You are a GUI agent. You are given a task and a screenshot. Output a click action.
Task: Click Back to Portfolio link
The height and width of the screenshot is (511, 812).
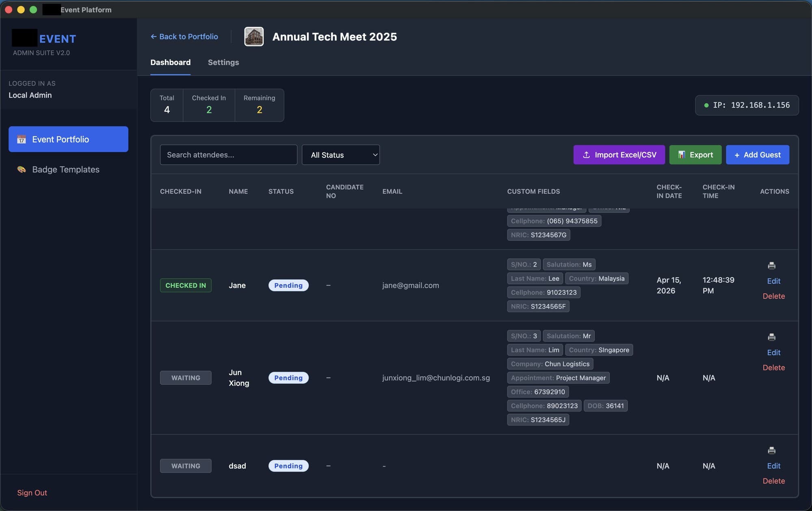pos(184,37)
